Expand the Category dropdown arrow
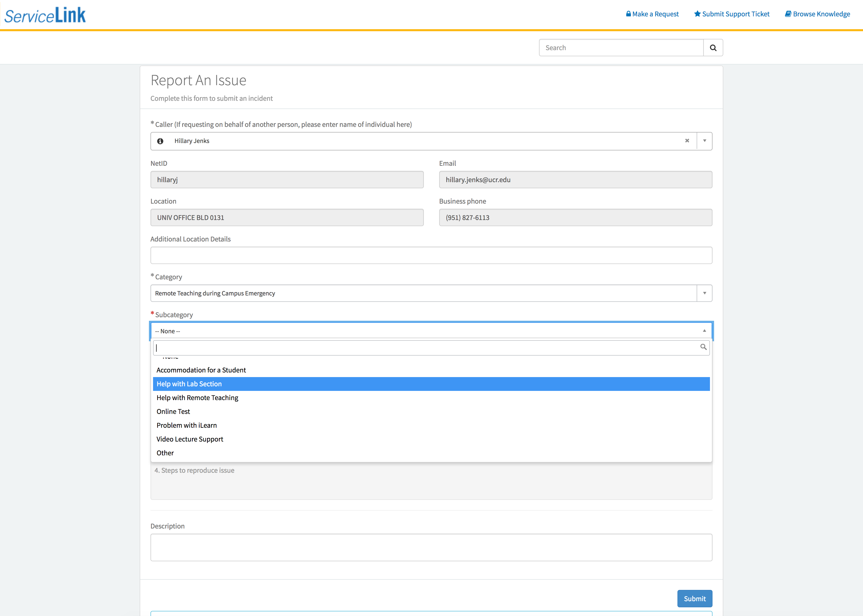The image size is (863, 616). 704,293
